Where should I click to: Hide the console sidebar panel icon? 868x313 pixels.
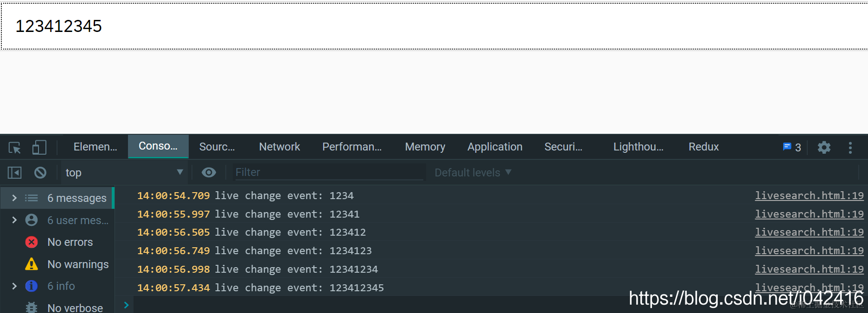(x=14, y=173)
